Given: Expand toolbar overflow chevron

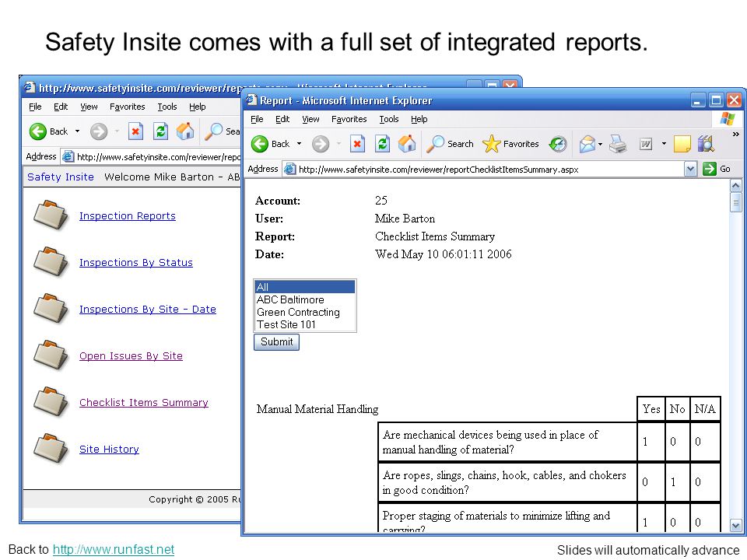Looking at the screenshot, I should [x=735, y=135].
